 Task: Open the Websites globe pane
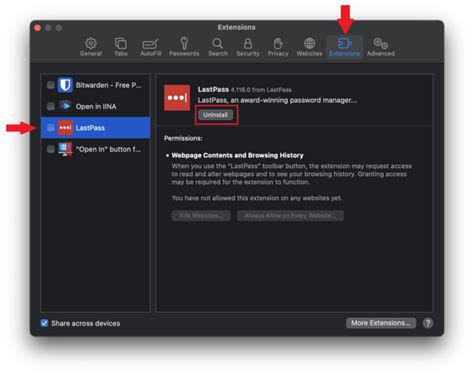[309, 47]
